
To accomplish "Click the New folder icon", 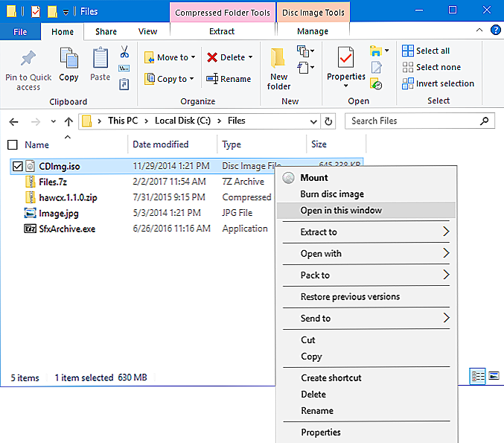I will pyautogui.click(x=278, y=59).
